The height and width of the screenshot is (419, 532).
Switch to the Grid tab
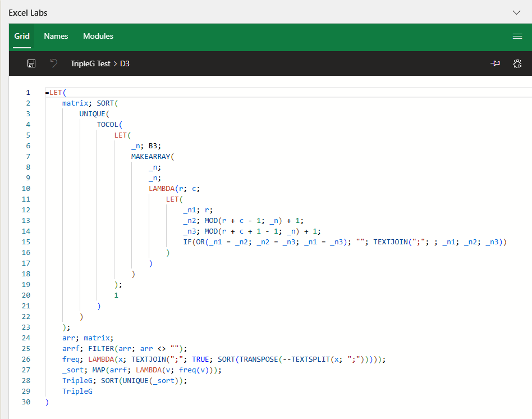pyautogui.click(x=22, y=36)
